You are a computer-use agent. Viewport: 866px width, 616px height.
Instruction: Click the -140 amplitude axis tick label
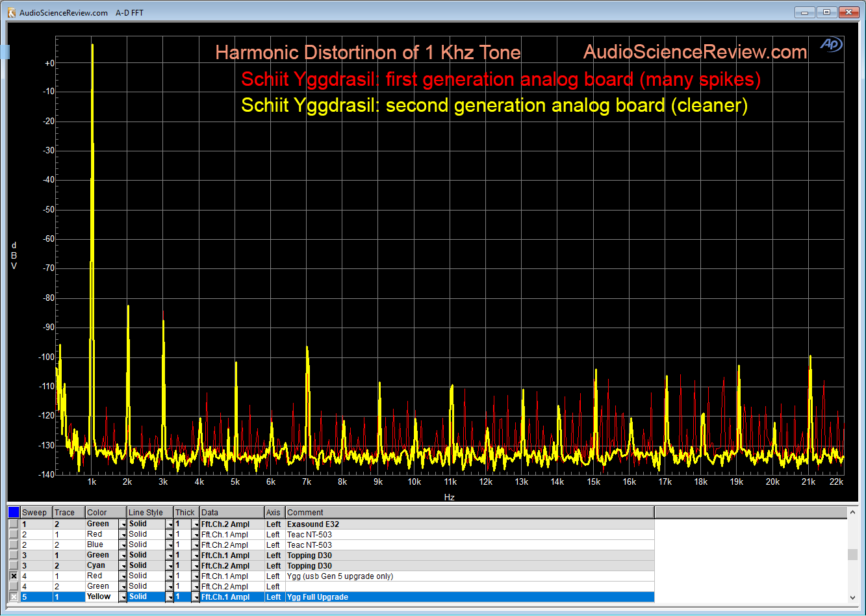click(47, 474)
